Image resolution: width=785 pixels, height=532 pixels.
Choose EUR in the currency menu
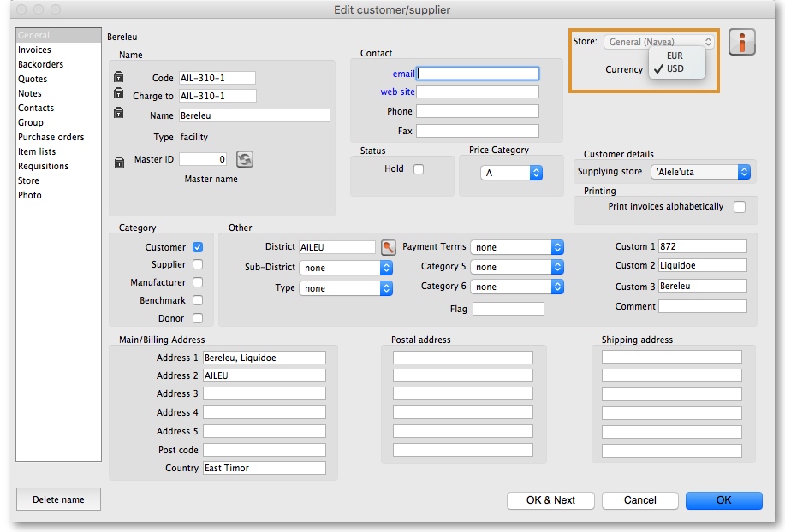(675, 56)
